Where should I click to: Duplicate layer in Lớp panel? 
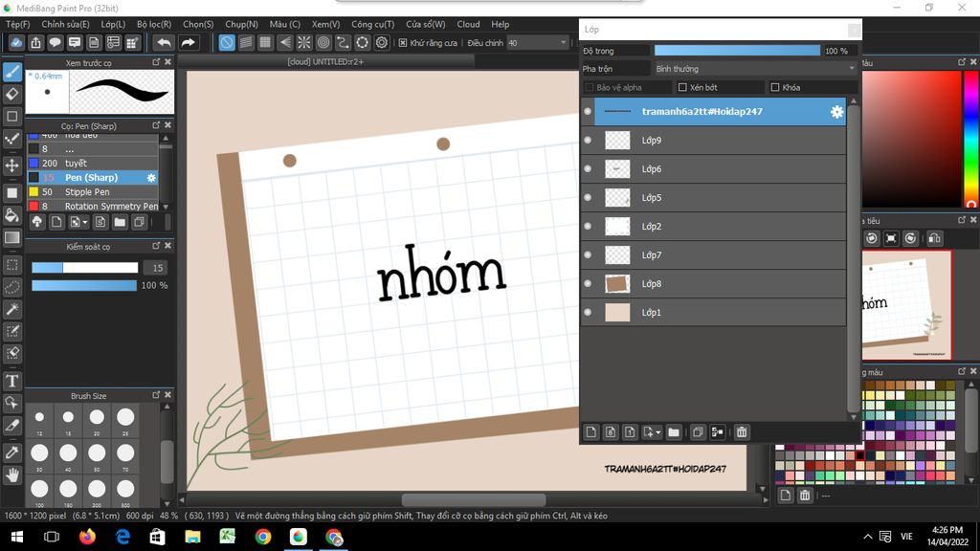698,432
